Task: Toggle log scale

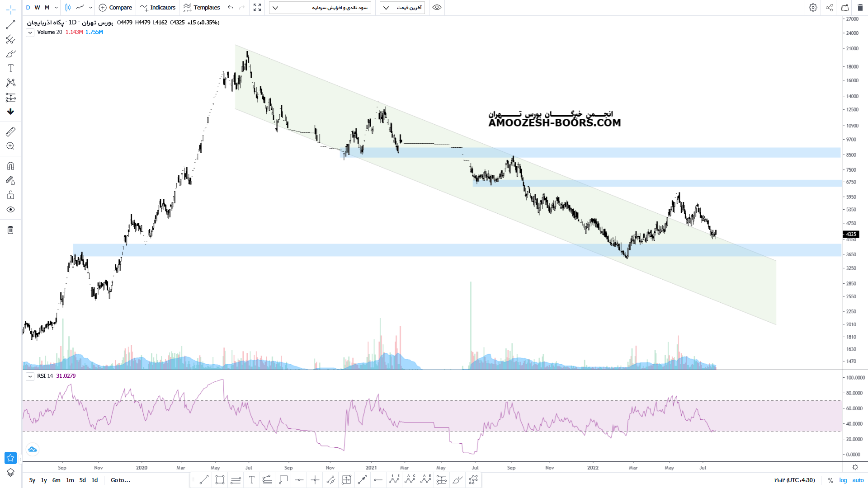Action: click(x=843, y=480)
